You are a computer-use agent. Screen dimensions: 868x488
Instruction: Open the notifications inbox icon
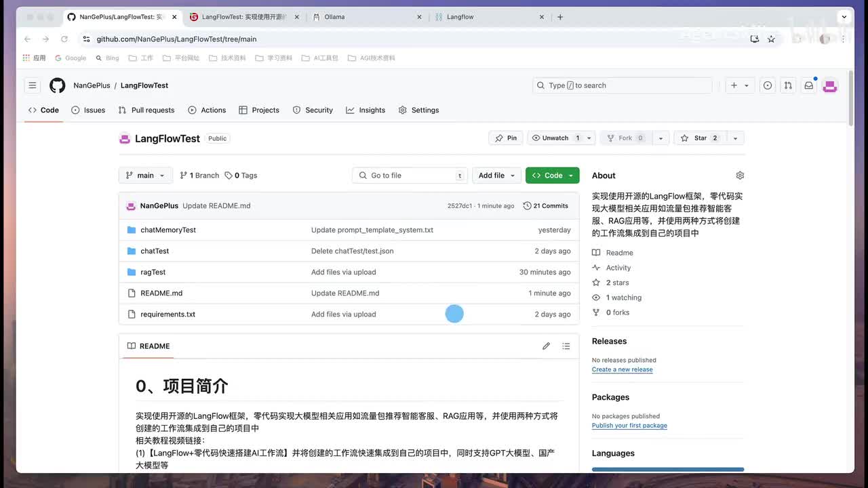click(x=809, y=85)
